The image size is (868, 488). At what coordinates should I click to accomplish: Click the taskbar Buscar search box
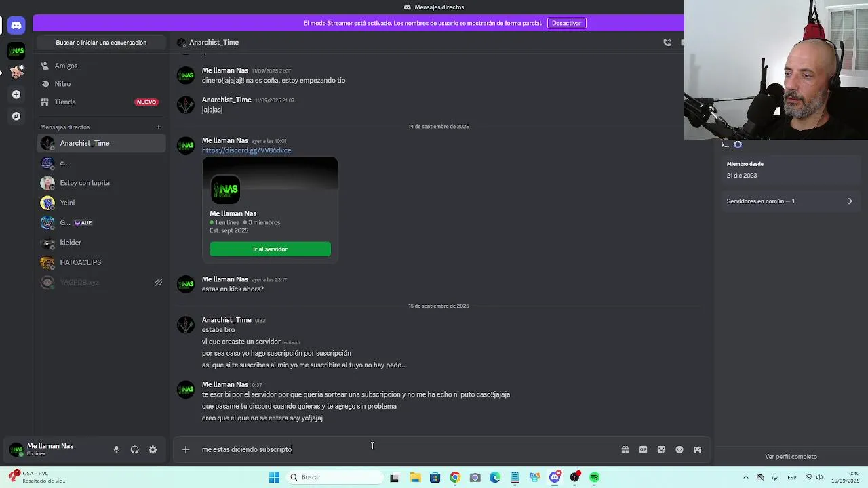coord(334,477)
